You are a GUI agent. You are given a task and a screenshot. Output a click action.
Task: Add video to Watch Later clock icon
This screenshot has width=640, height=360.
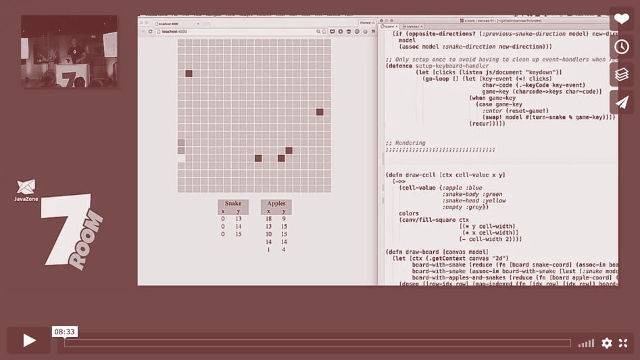coord(621,47)
